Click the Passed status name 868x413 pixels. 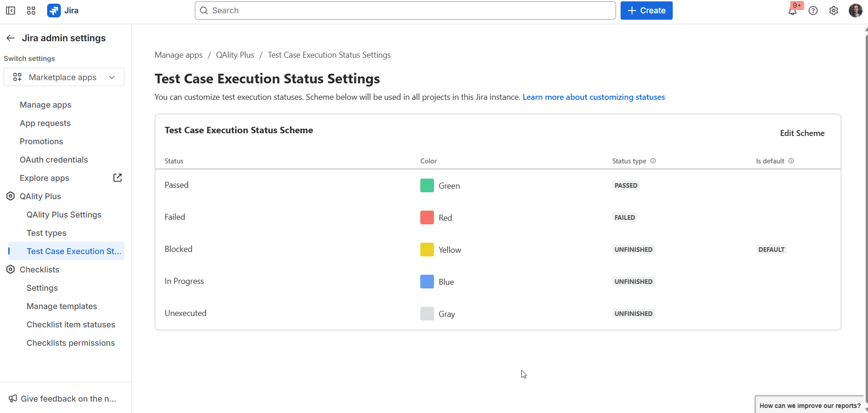pos(177,185)
